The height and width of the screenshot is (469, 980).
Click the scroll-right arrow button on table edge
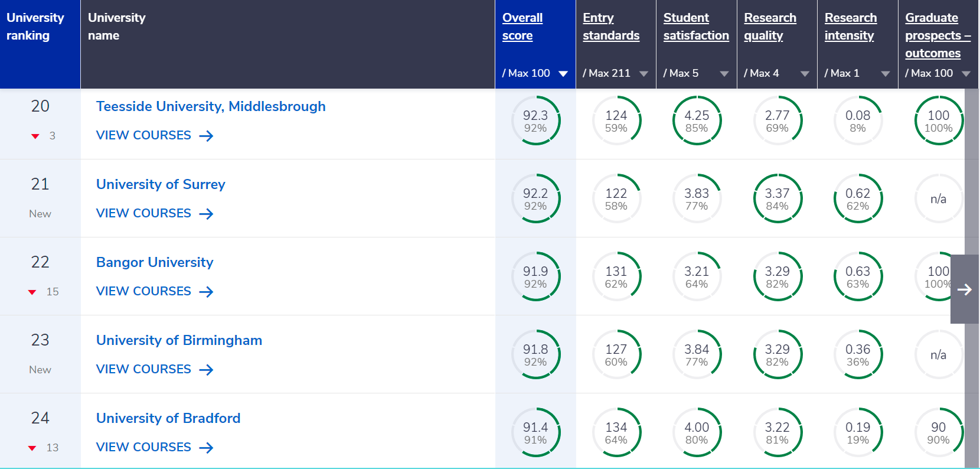coord(965,289)
